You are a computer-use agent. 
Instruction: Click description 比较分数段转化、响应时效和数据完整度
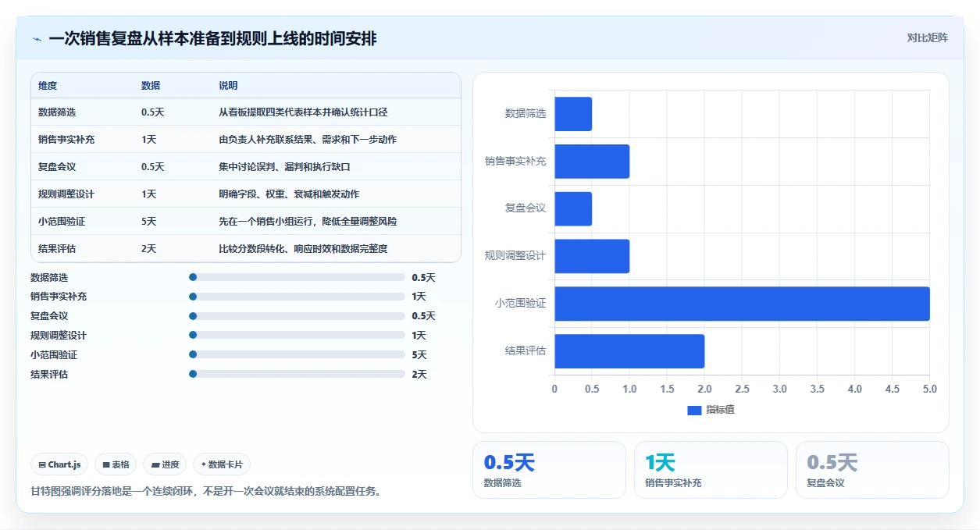303,249
